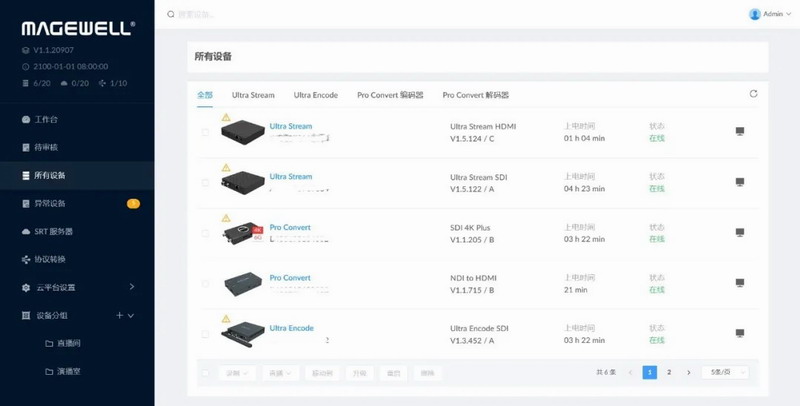Click the monitor icon on the SDI 4K Plus row
Image resolution: width=800 pixels, height=406 pixels.
point(740,233)
